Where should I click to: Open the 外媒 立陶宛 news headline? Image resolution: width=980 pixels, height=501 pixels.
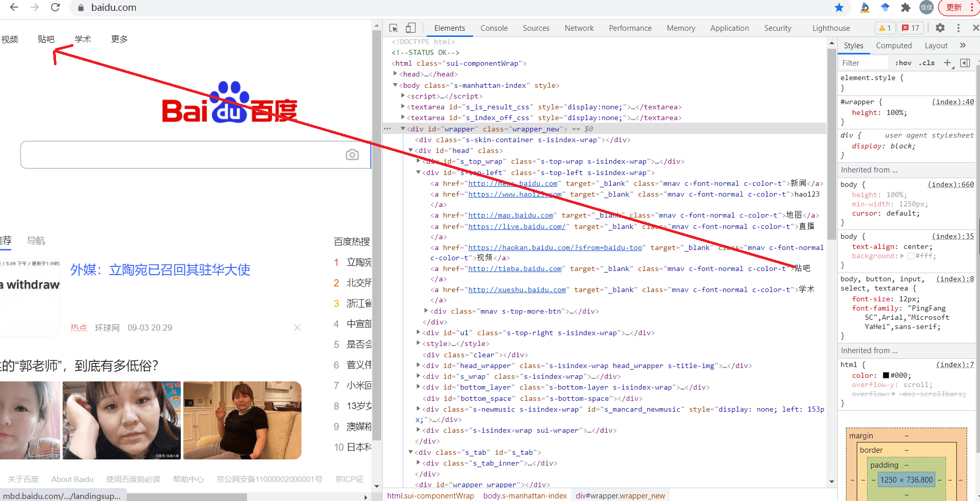160,269
